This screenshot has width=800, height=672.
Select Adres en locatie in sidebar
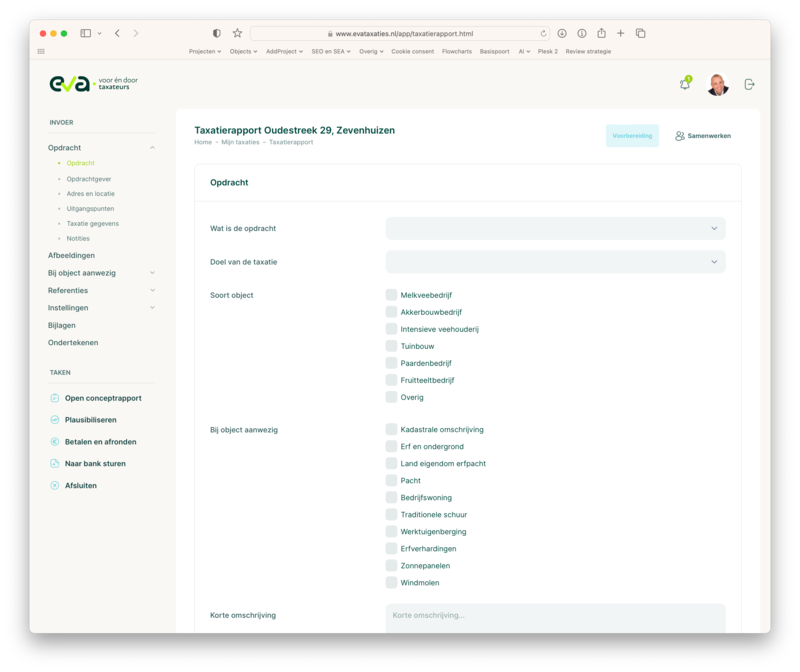(x=90, y=194)
